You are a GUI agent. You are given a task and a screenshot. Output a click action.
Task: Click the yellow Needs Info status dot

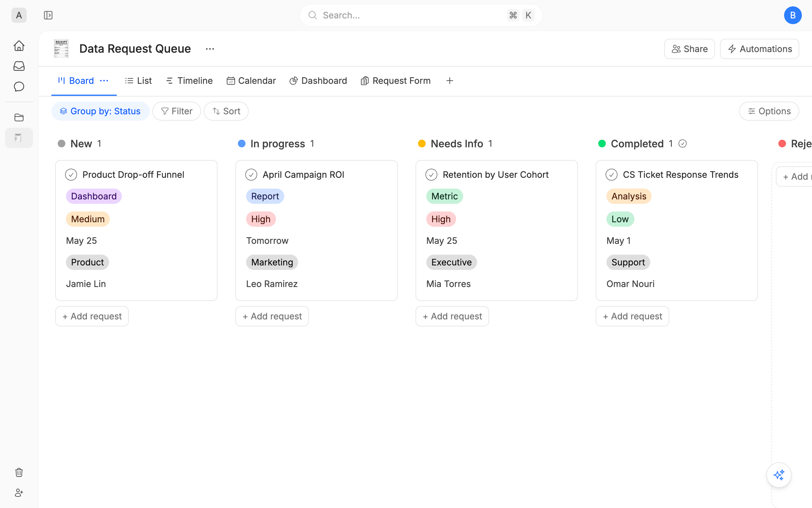coord(422,144)
